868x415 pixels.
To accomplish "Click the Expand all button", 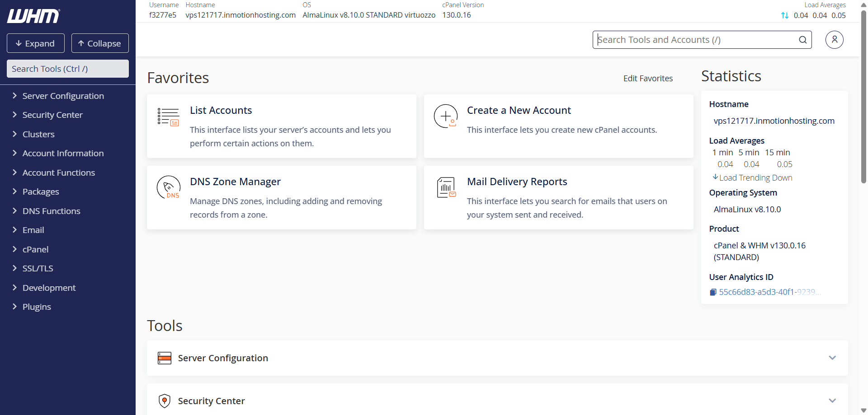I will 36,43.
